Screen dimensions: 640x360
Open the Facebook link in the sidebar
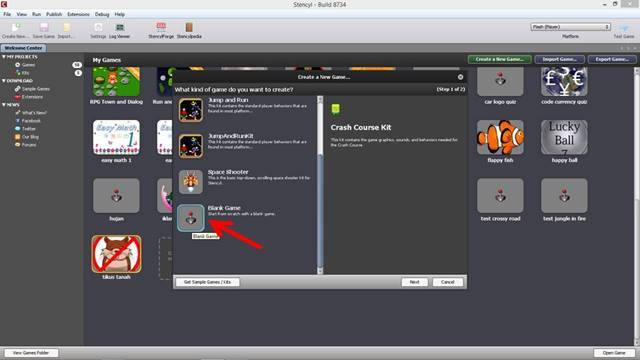[31, 121]
